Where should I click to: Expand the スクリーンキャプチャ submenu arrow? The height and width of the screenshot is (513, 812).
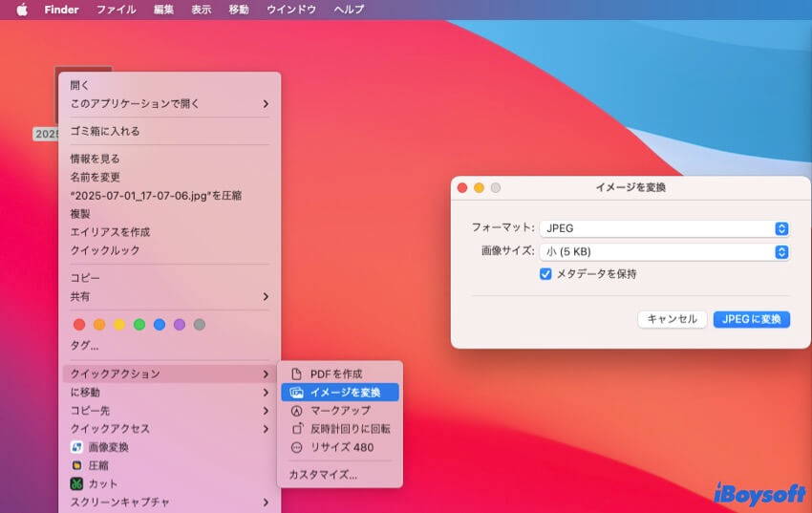click(x=266, y=502)
